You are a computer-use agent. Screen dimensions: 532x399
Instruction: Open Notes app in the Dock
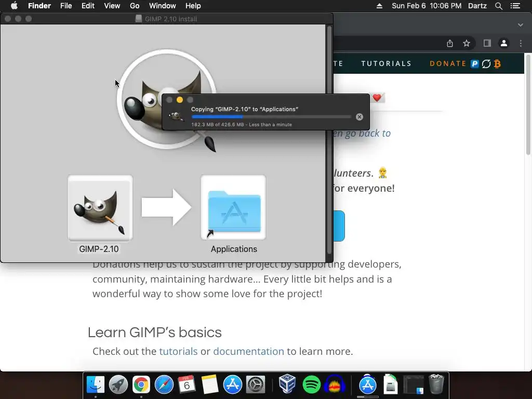pos(210,384)
